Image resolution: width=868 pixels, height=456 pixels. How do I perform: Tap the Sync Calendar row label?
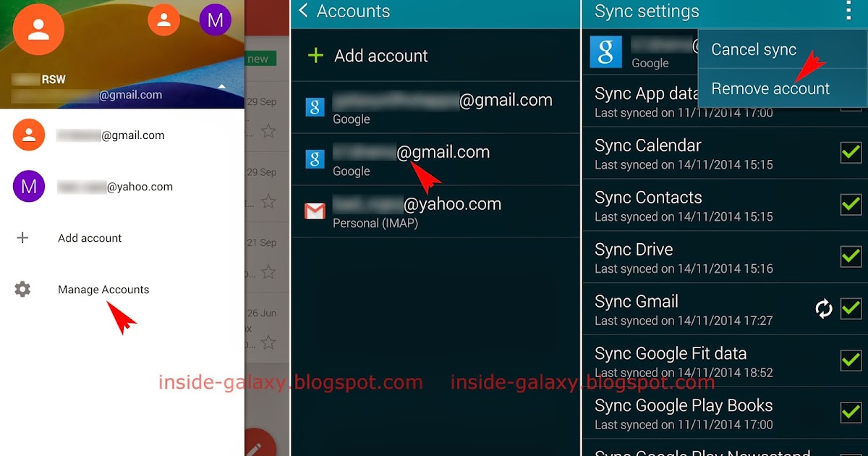click(648, 145)
